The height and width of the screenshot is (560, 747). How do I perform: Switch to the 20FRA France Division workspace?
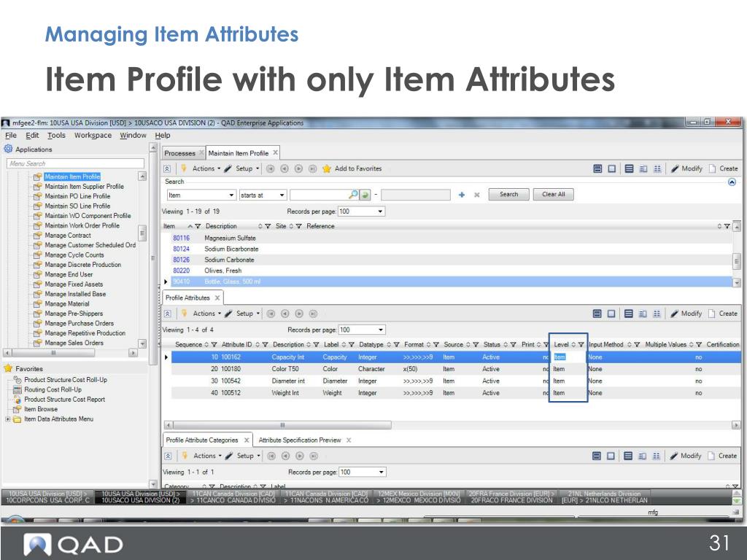click(511, 497)
